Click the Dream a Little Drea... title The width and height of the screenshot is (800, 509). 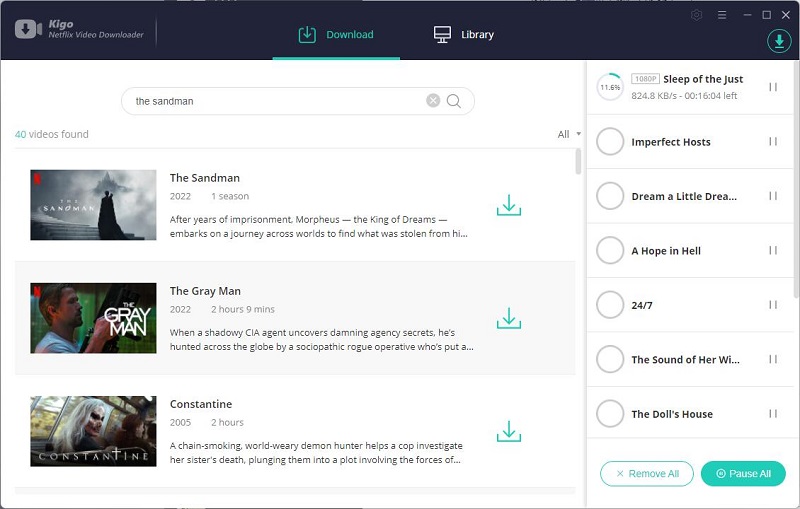tap(684, 196)
